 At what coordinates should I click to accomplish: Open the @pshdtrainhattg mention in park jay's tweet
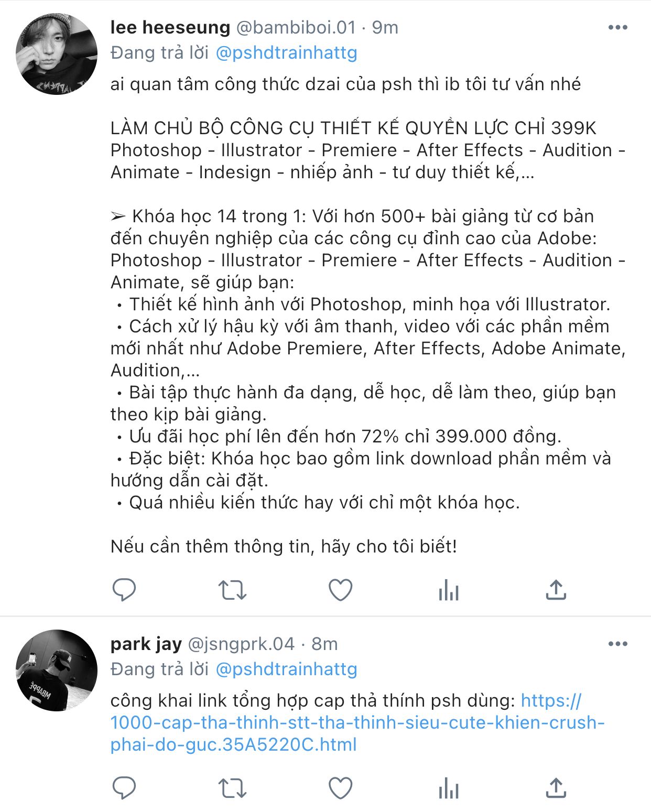click(x=286, y=669)
